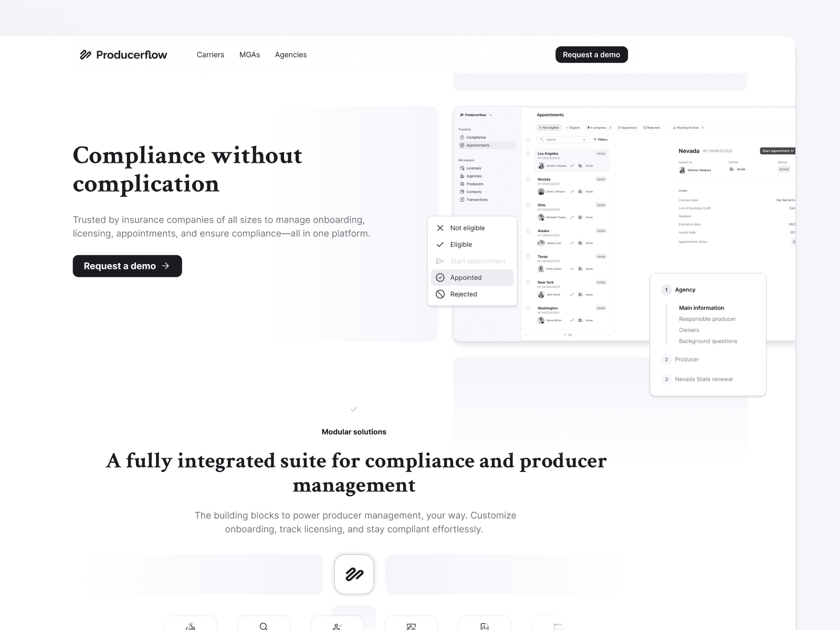840x630 pixels.
Task: Click the Los Angeles list entry title
Action: click(x=548, y=154)
